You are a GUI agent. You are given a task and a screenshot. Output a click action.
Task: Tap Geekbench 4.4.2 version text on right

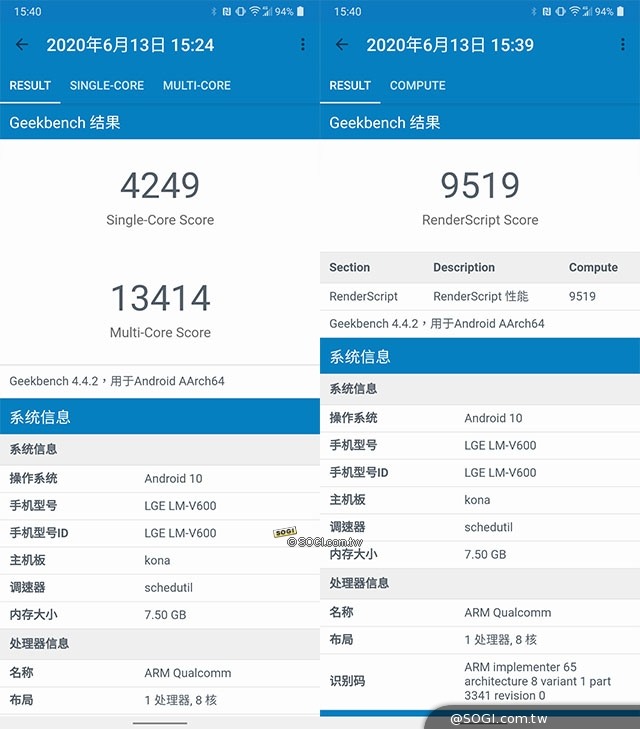pos(437,324)
